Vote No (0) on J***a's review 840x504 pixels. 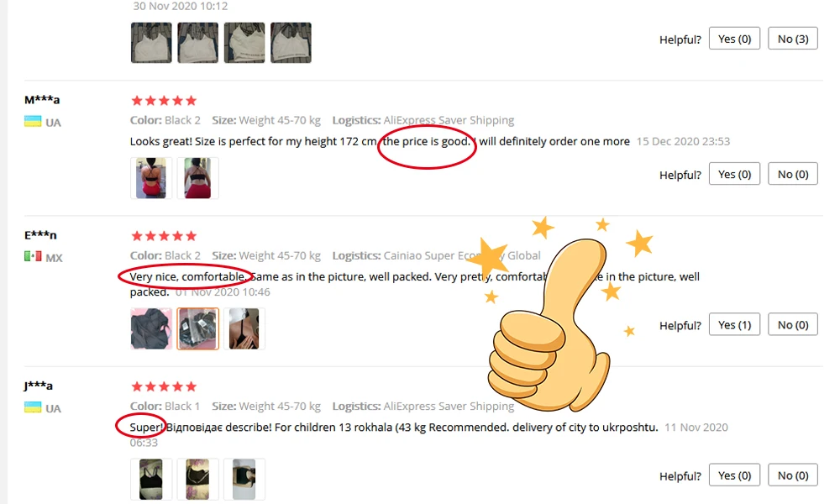click(x=793, y=475)
